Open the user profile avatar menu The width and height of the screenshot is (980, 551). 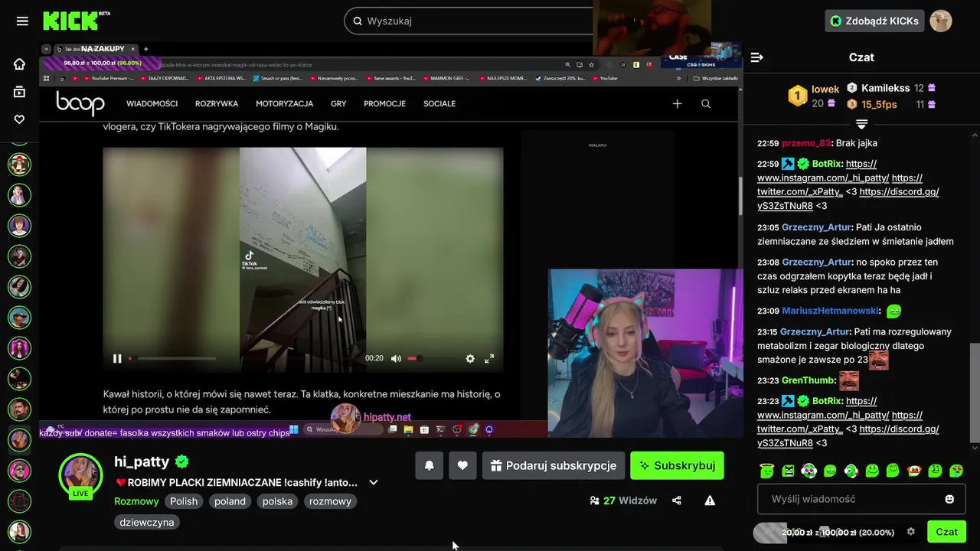coord(941,21)
